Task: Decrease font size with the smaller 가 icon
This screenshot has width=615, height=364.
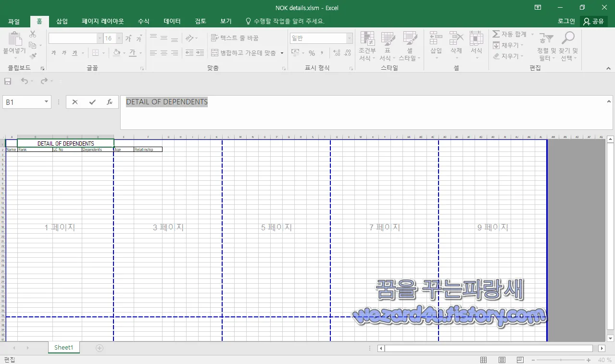Action: click(x=139, y=38)
